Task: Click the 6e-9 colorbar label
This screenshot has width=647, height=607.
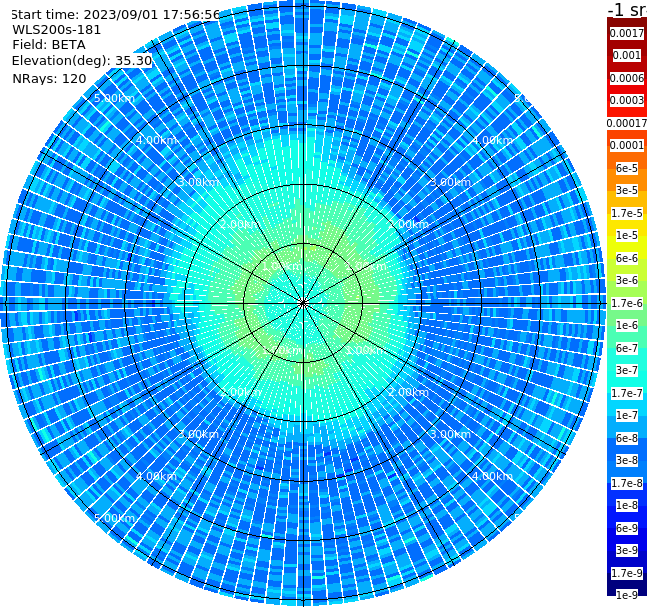Action: (x=627, y=528)
